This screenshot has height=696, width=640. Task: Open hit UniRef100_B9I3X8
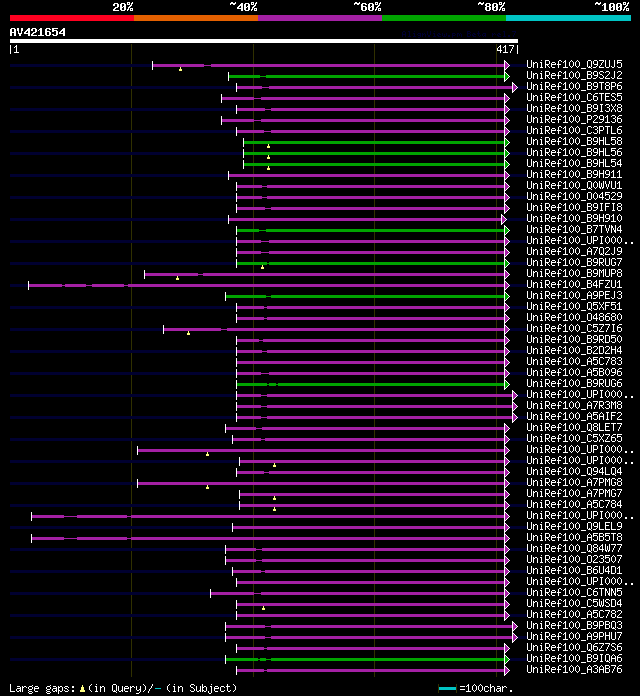[x=574, y=108]
